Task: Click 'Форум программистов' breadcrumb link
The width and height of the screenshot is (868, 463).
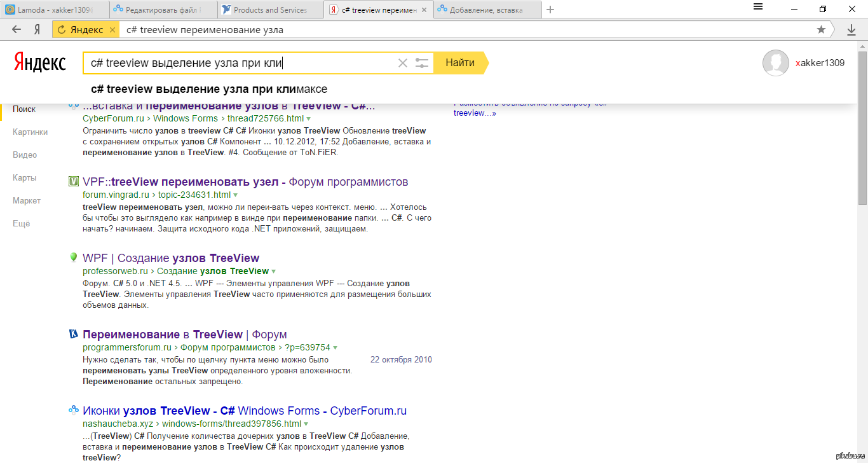Action: [227, 348]
